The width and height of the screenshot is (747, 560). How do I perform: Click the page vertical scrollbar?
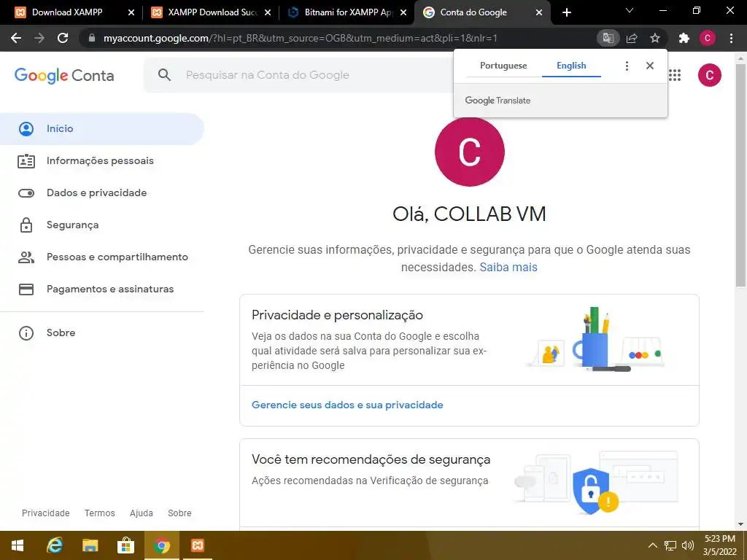(740, 175)
